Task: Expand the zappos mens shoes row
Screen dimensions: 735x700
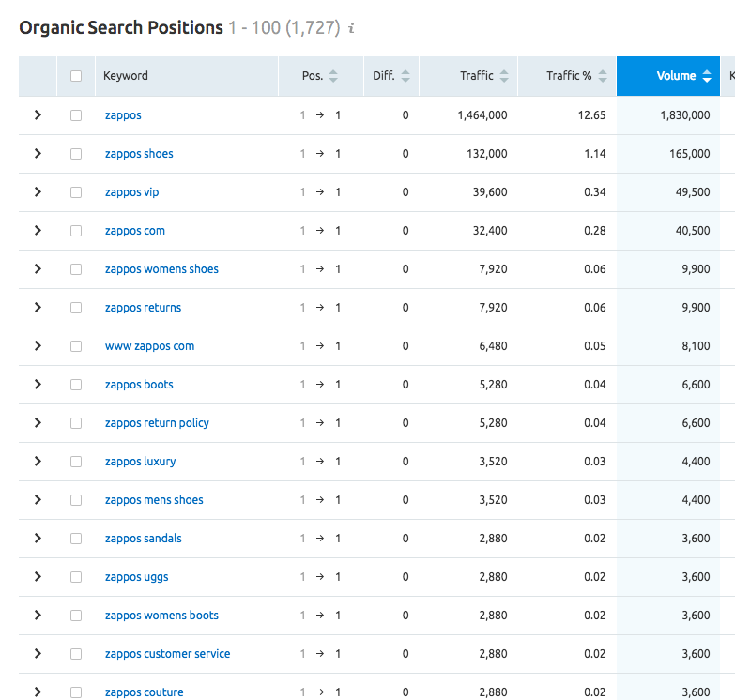Action: pyautogui.click(x=38, y=499)
